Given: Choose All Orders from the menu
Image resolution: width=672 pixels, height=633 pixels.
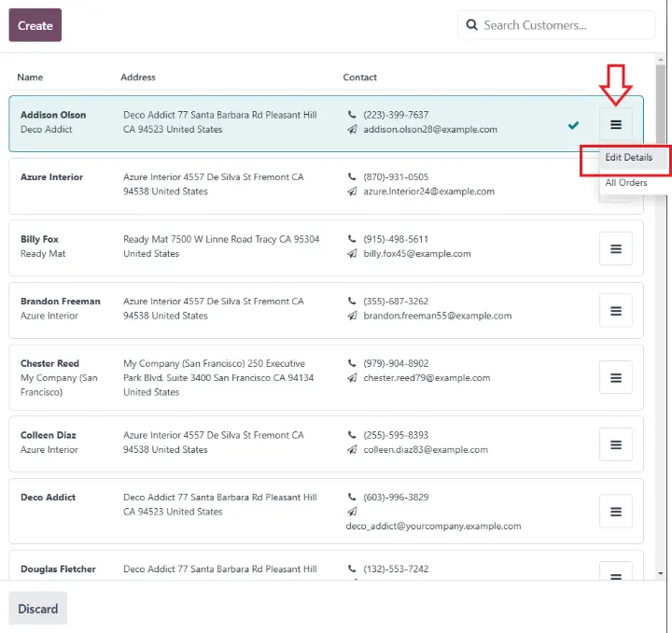Looking at the screenshot, I should (x=626, y=183).
